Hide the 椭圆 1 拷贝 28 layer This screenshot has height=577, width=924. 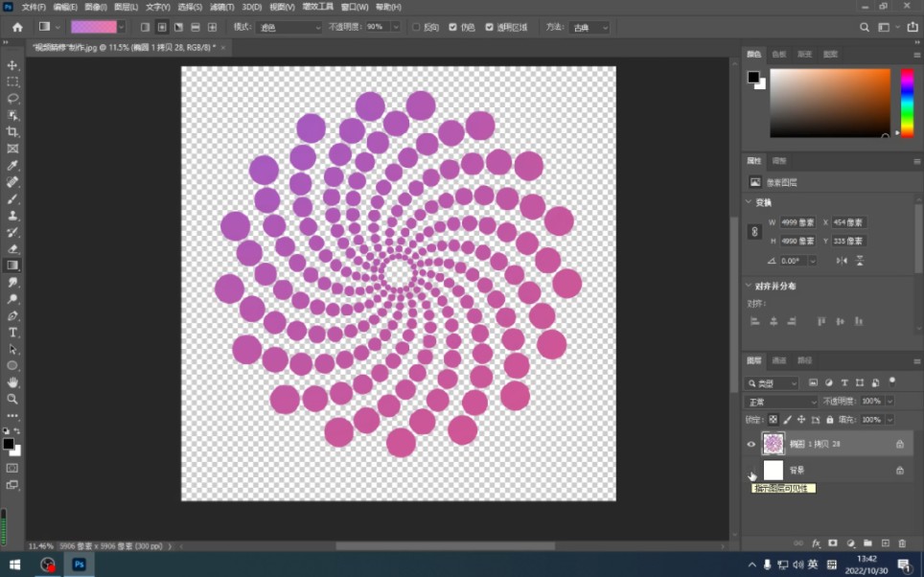[751, 444]
